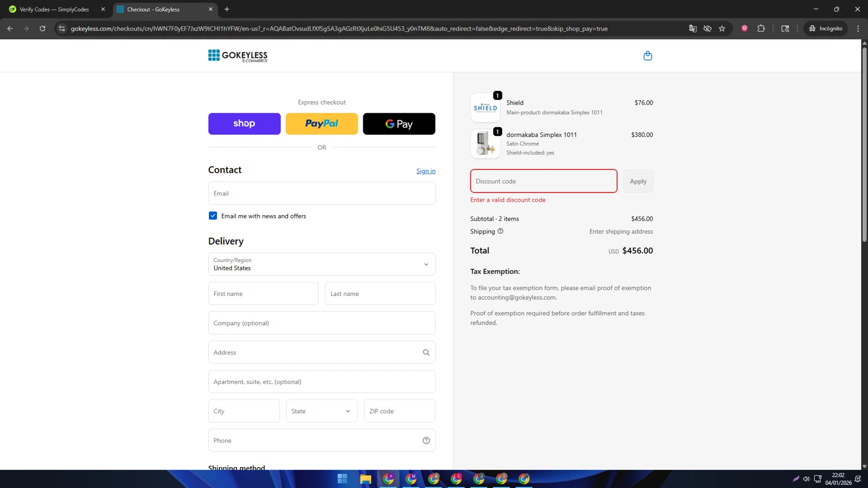This screenshot has width=868, height=488.
Task: Click the Email input field
Action: coord(322,193)
